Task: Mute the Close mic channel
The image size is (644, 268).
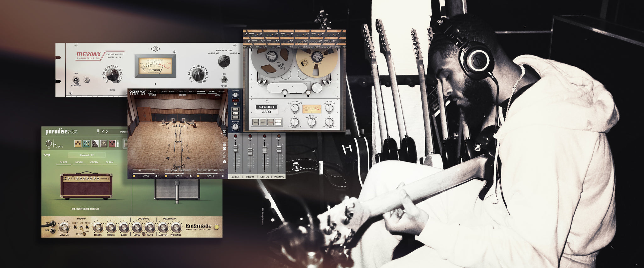Action: tap(235, 136)
